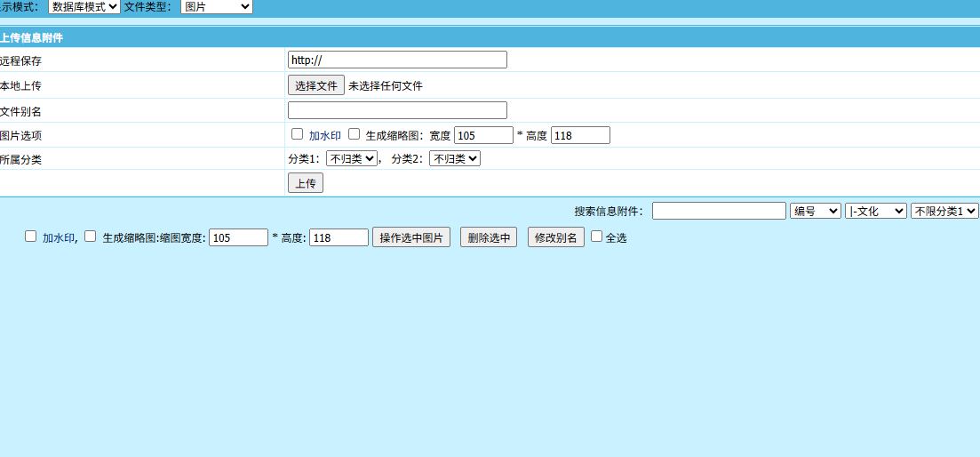Focus the 文件别名 text field
The width and height of the screenshot is (980, 457).
[x=397, y=110]
